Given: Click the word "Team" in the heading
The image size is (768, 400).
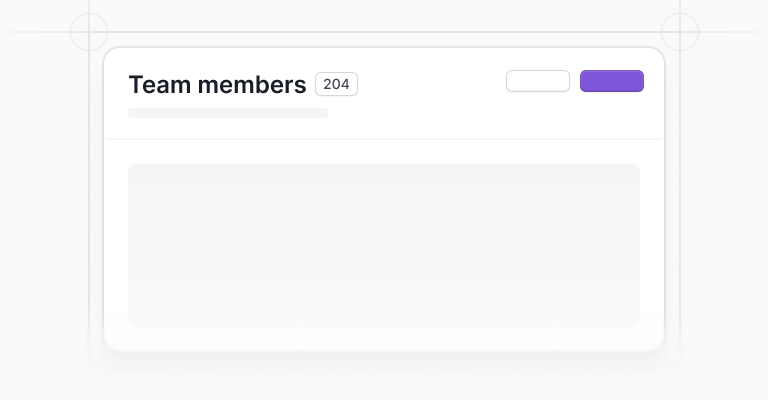Looking at the screenshot, I should coord(160,84).
